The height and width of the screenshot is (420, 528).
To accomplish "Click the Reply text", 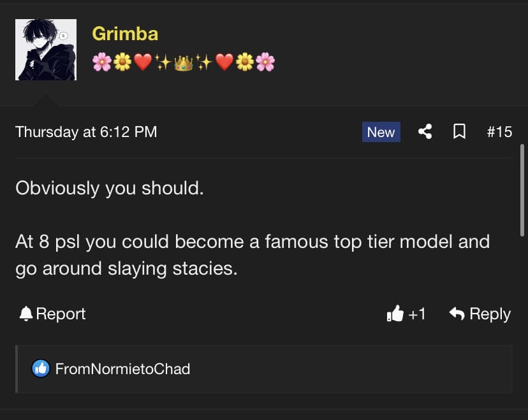I will click(490, 314).
